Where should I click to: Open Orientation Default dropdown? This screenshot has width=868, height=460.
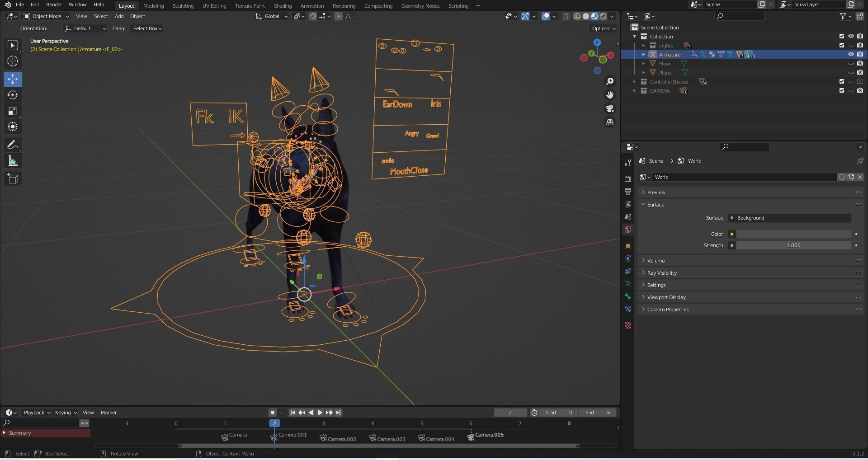[85, 28]
